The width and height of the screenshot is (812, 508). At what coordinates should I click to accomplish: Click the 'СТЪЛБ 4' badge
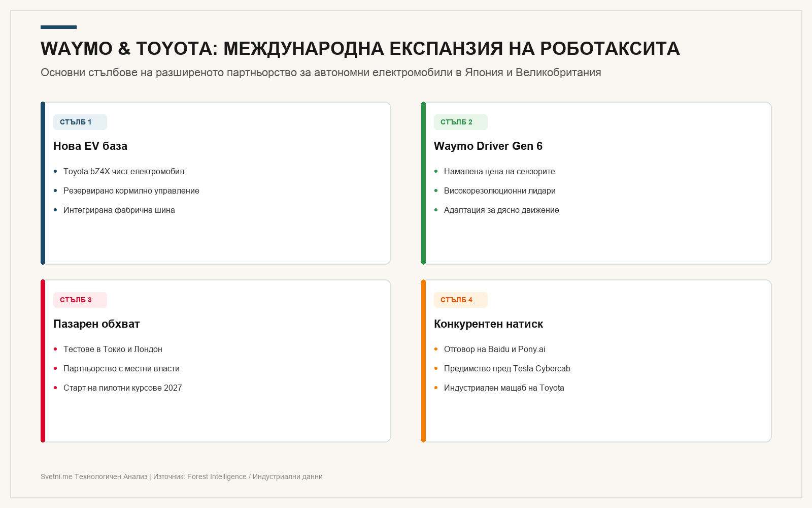click(x=461, y=300)
